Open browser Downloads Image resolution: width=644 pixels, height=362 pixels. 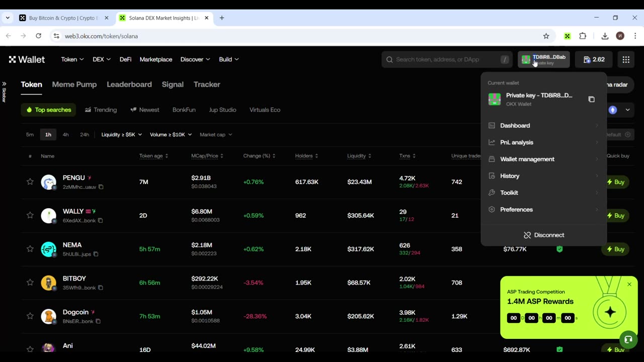tap(605, 36)
